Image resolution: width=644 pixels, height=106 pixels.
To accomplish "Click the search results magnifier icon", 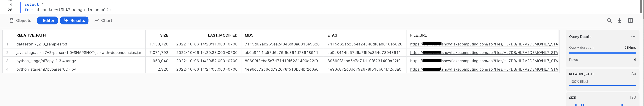I will click(609, 20).
